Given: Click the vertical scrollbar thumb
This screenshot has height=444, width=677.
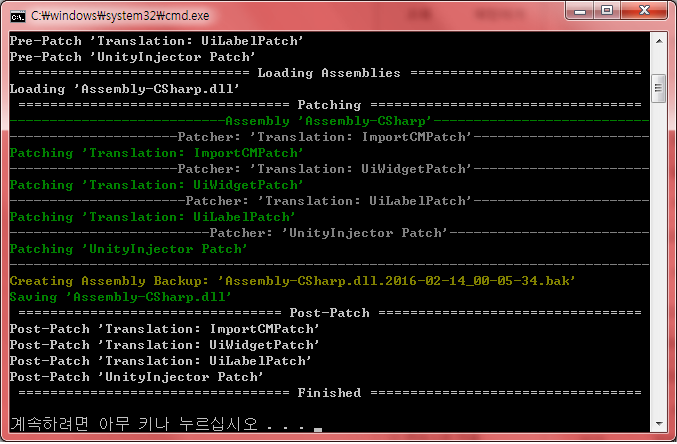Looking at the screenshot, I should point(659,89).
